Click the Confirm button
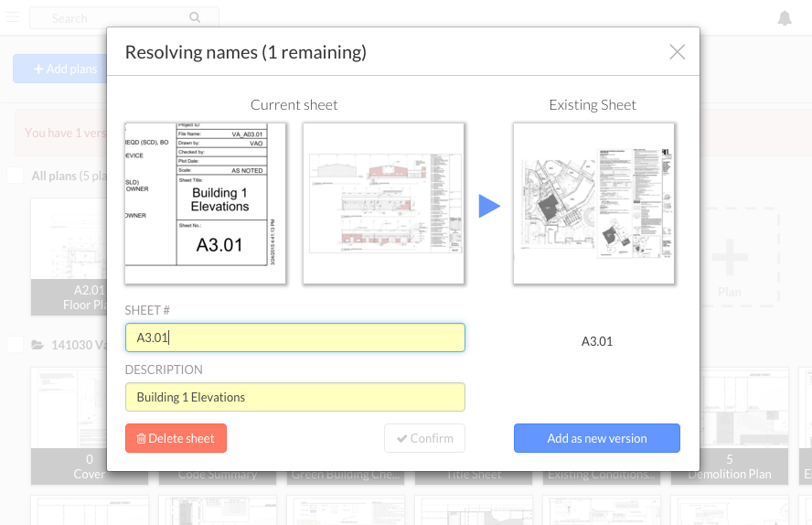This screenshot has height=525, width=812. click(424, 438)
